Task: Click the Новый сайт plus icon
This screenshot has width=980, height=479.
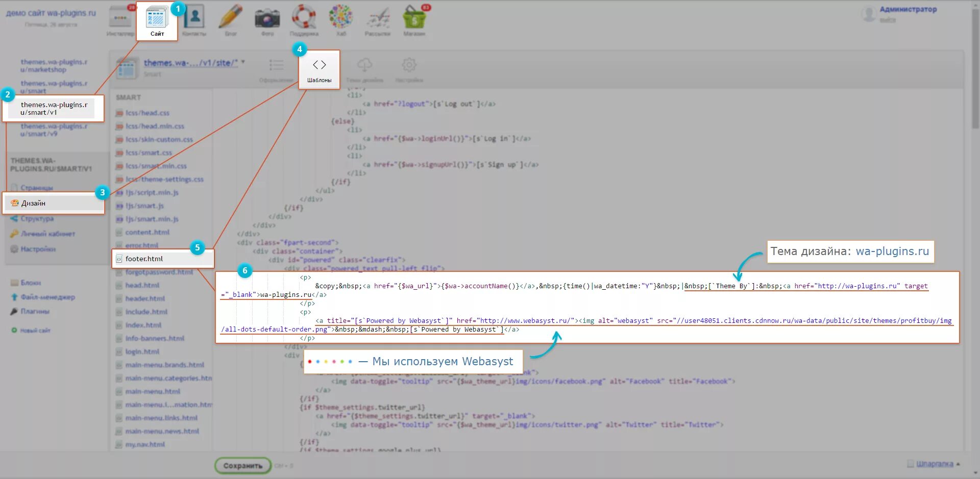Action: pyautogui.click(x=14, y=330)
